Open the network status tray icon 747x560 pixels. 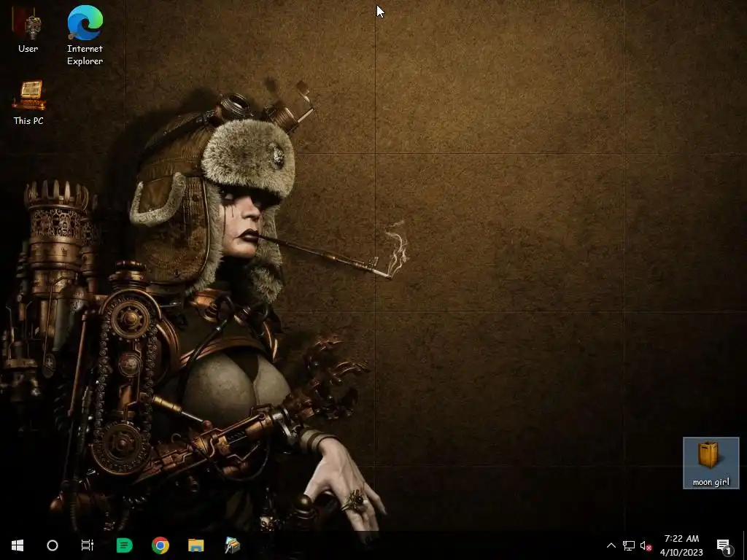[x=628, y=545]
